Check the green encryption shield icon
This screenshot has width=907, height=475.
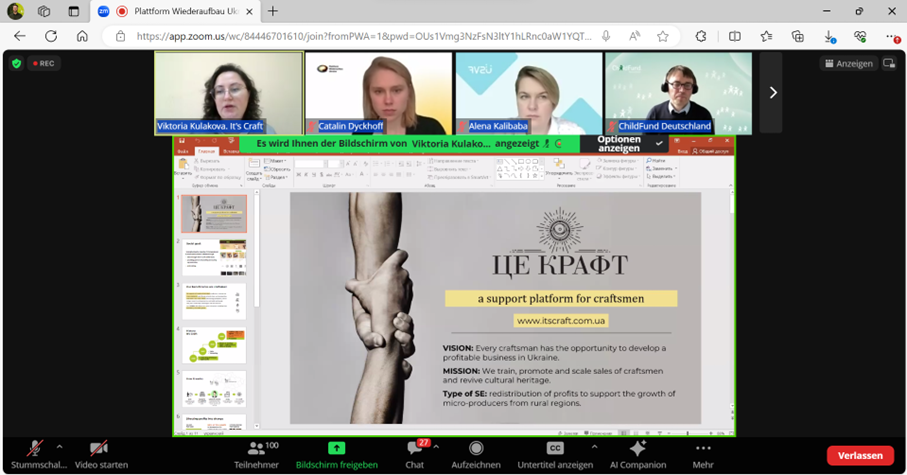pos(16,64)
